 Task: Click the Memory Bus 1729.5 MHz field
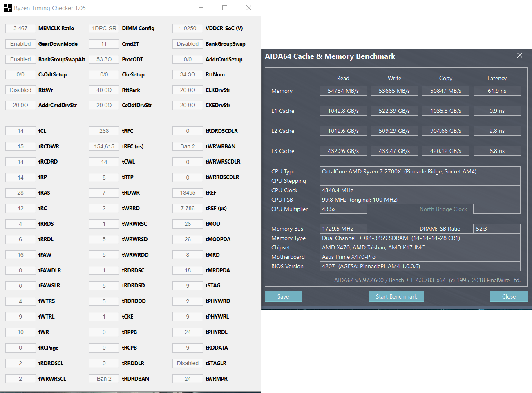point(343,229)
